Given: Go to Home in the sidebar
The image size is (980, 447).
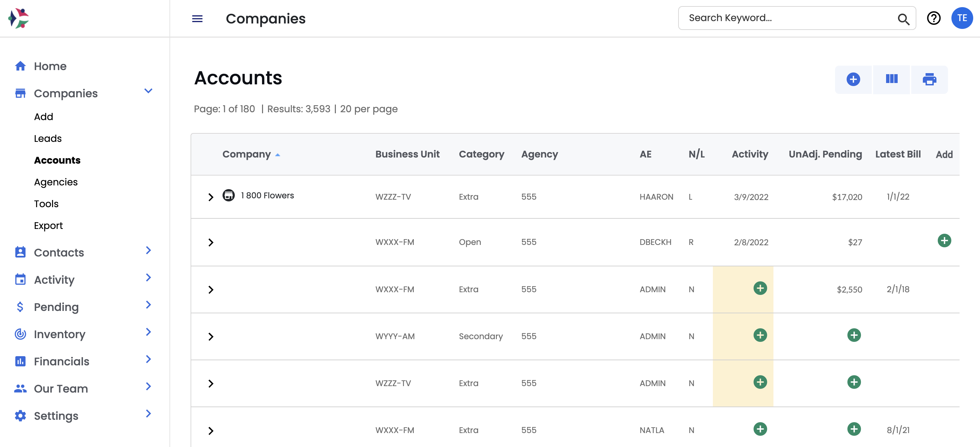Looking at the screenshot, I should click(x=50, y=66).
